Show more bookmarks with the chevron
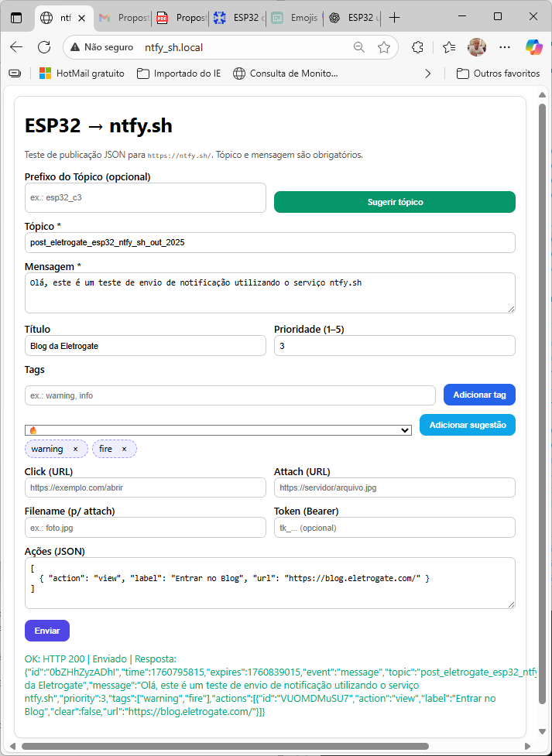The image size is (552, 756). pyautogui.click(x=428, y=74)
